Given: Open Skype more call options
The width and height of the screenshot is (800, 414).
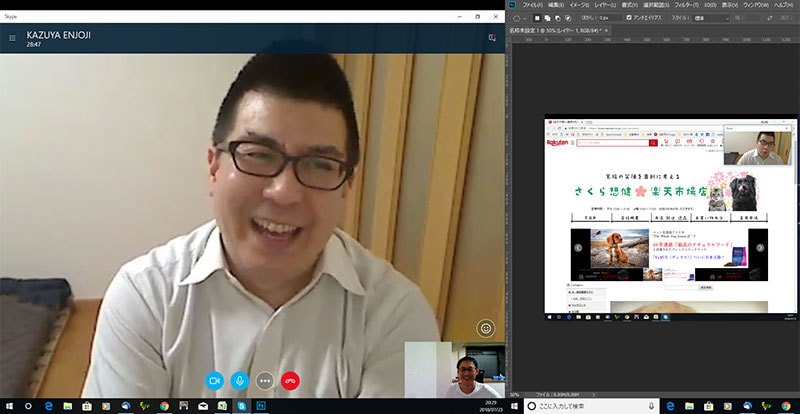Looking at the screenshot, I should [x=265, y=381].
